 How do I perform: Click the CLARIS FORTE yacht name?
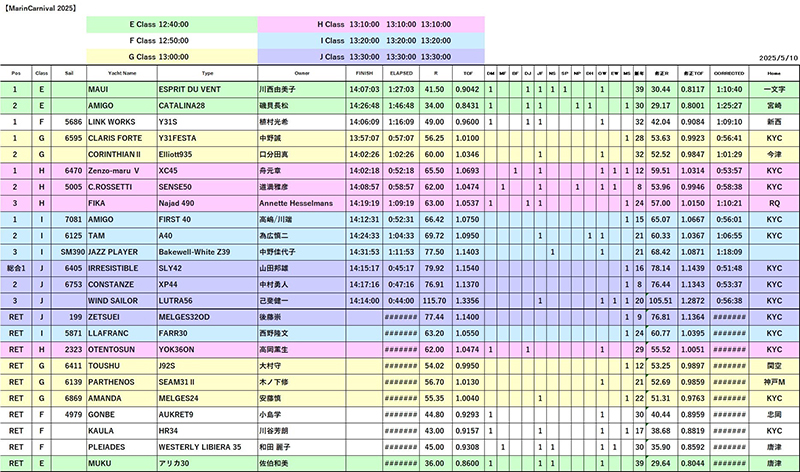click(115, 138)
